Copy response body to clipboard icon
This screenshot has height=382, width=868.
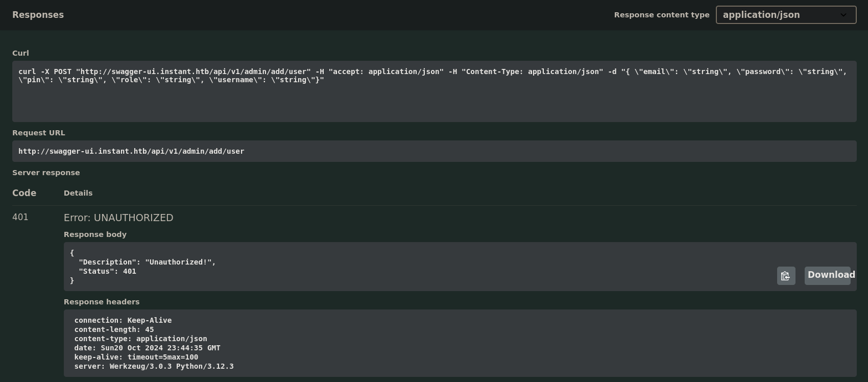[786, 276]
